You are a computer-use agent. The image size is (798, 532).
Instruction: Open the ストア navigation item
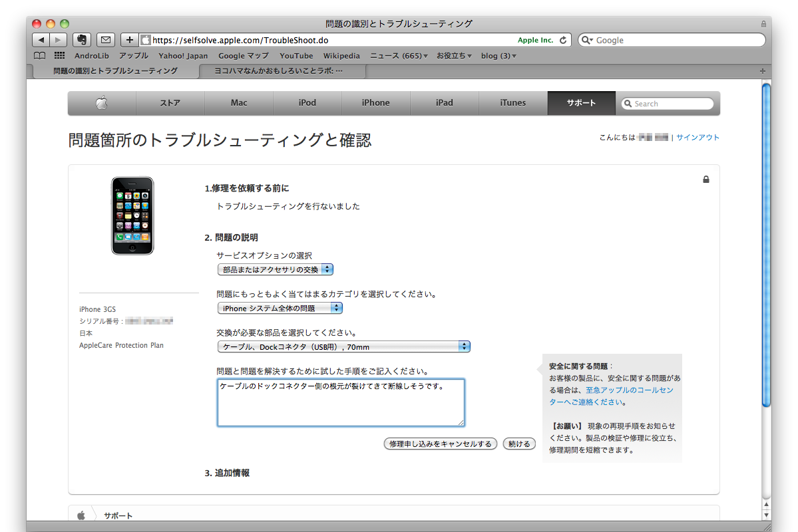pos(170,102)
